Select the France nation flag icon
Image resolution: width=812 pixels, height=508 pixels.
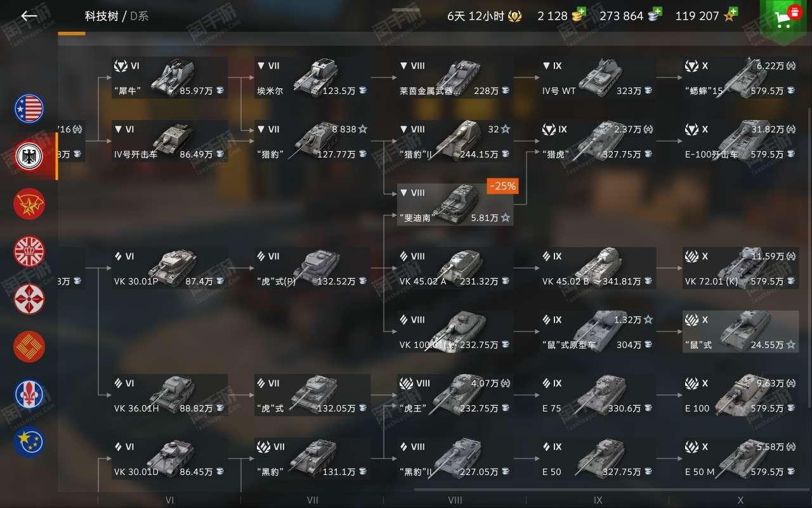coord(30,394)
